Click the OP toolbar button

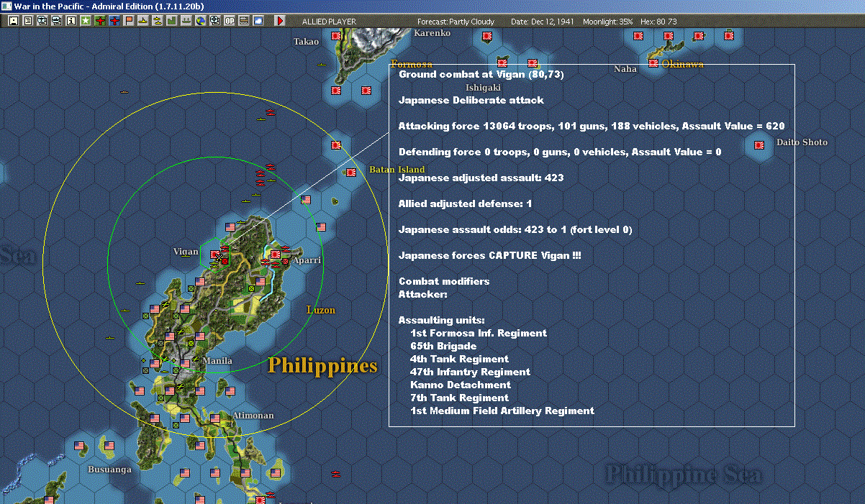pos(230,21)
